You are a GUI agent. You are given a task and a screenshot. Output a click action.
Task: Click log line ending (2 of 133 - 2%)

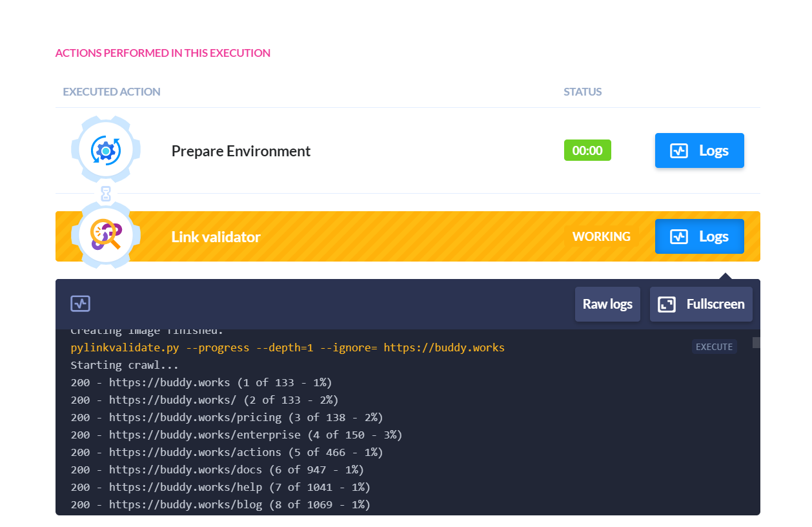pos(205,400)
